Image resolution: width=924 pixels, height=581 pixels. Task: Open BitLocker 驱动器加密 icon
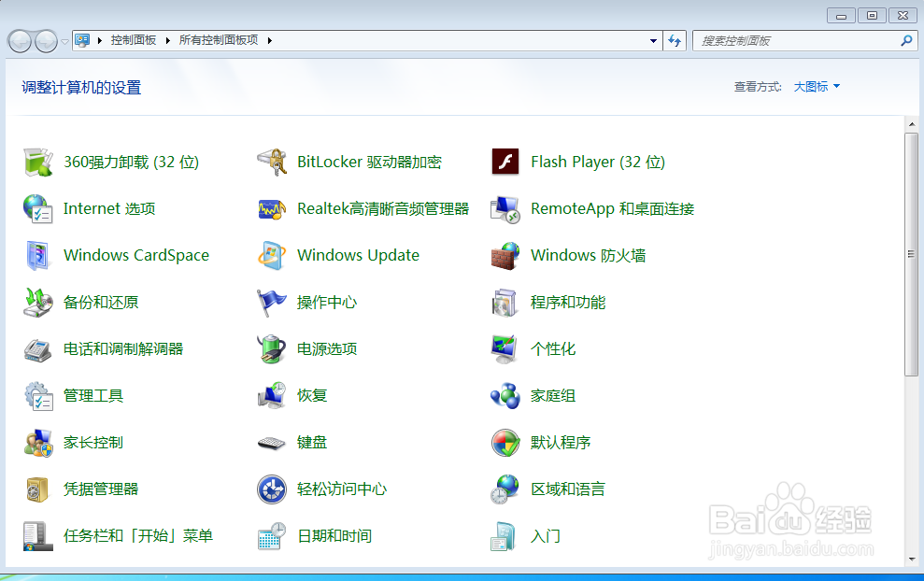pyautogui.click(x=272, y=162)
